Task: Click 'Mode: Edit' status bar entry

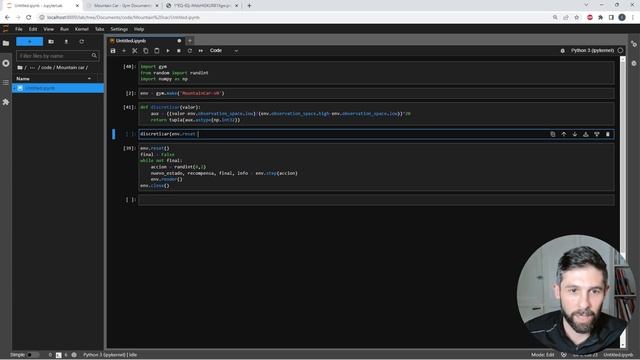Action: click(x=542, y=355)
